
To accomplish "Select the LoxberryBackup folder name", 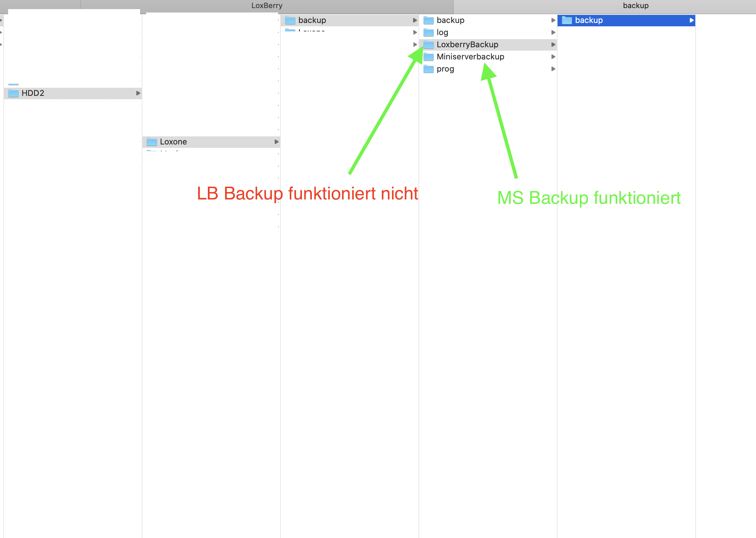I will (467, 45).
